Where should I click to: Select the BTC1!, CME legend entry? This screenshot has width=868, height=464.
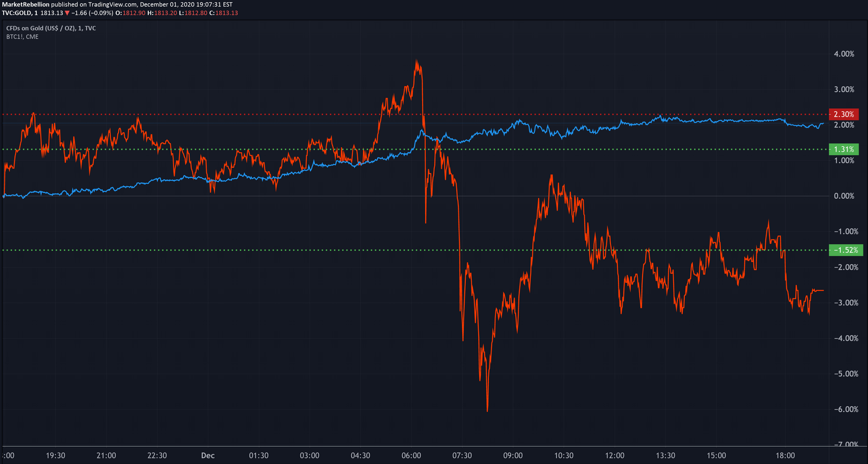click(22, 37)
